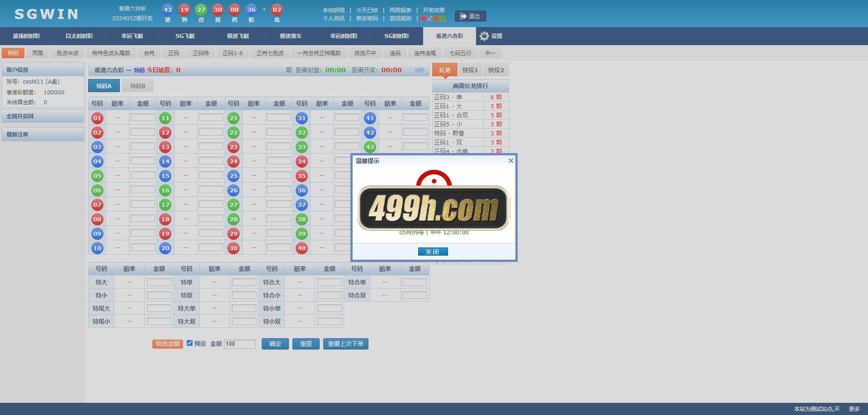Image resolution: width=868 pixels, height=415 pixels.
Task: Select red ball 35
Action: [302, 176]
